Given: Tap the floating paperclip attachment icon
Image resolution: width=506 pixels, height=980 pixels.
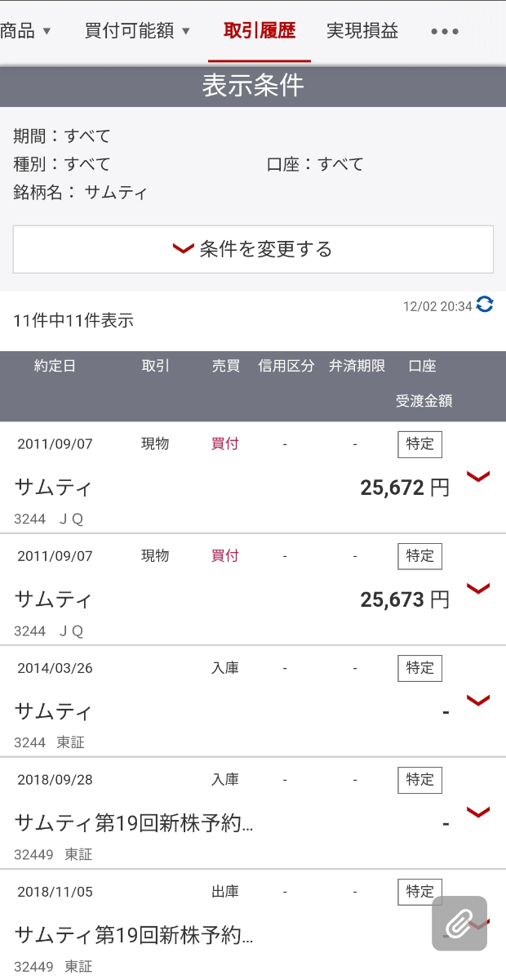Looking at the screenshot, I should (x=459, y=924).
